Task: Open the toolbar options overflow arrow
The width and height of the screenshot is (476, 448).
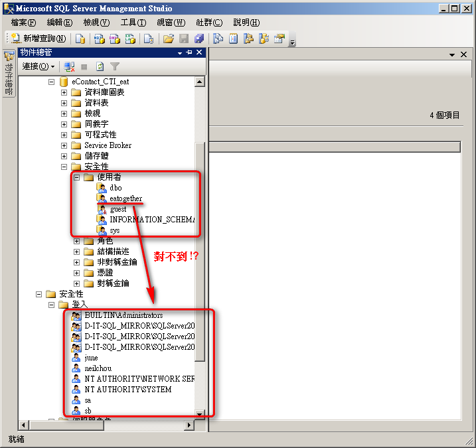Action: [293, 42]
